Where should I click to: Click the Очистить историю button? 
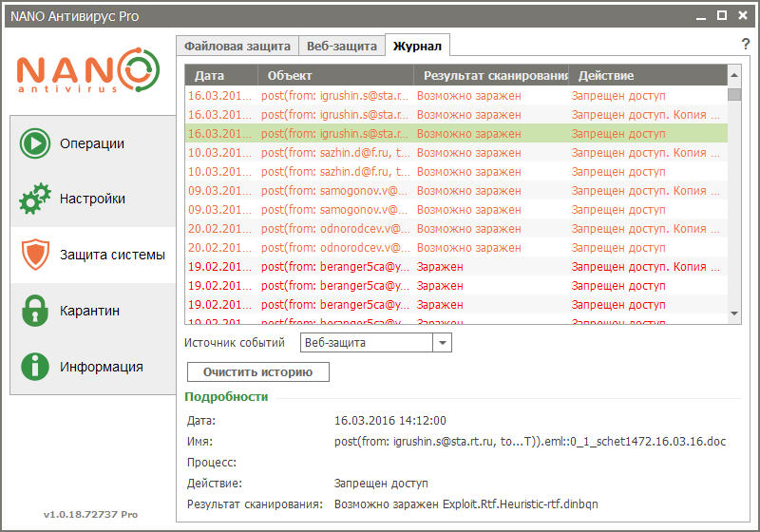[x=257, y=372]
